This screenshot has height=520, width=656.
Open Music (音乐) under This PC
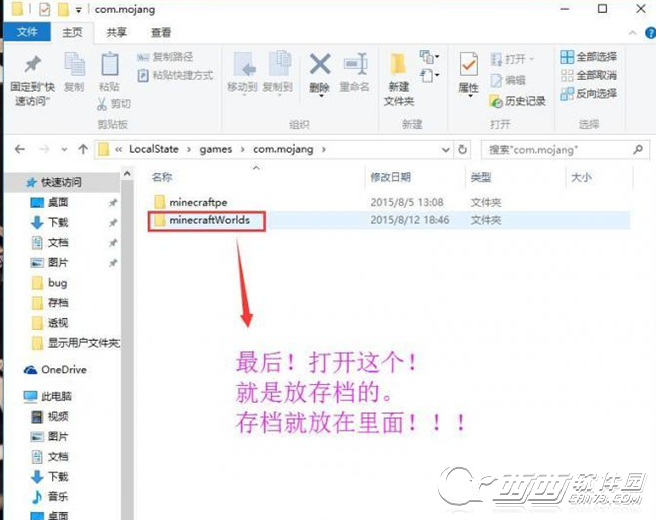[50, 497]
